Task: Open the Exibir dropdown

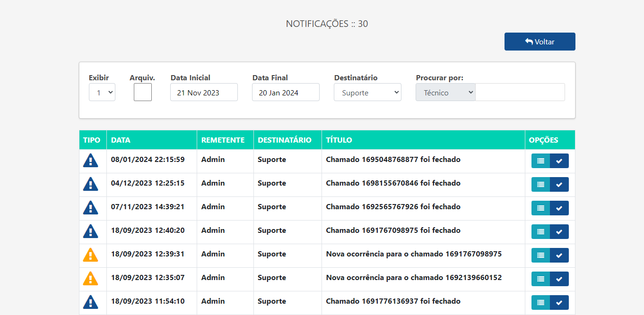Action: coord(102,92)
